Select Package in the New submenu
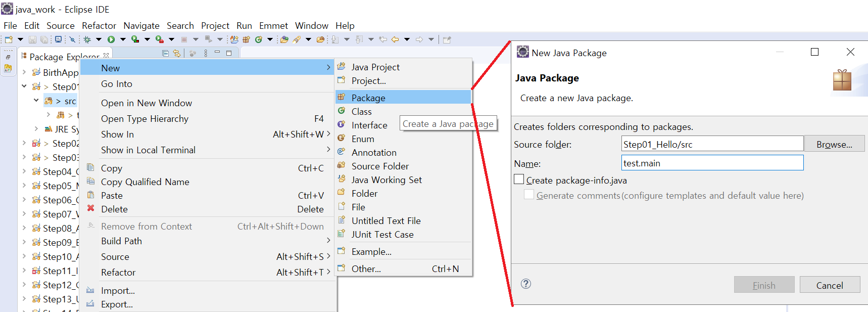Viewport: 868px width, 312px height. coord(403,98)
